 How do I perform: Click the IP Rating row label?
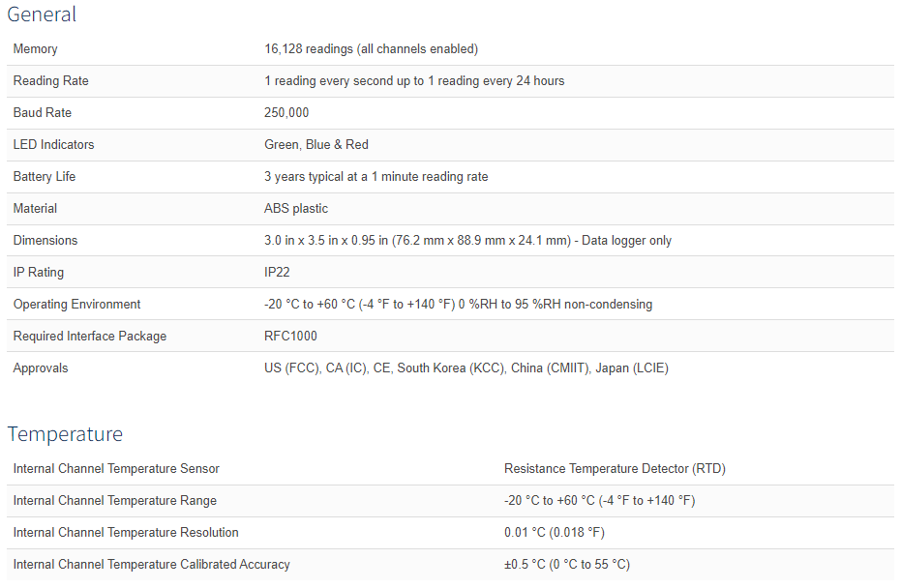pos(38,273)
